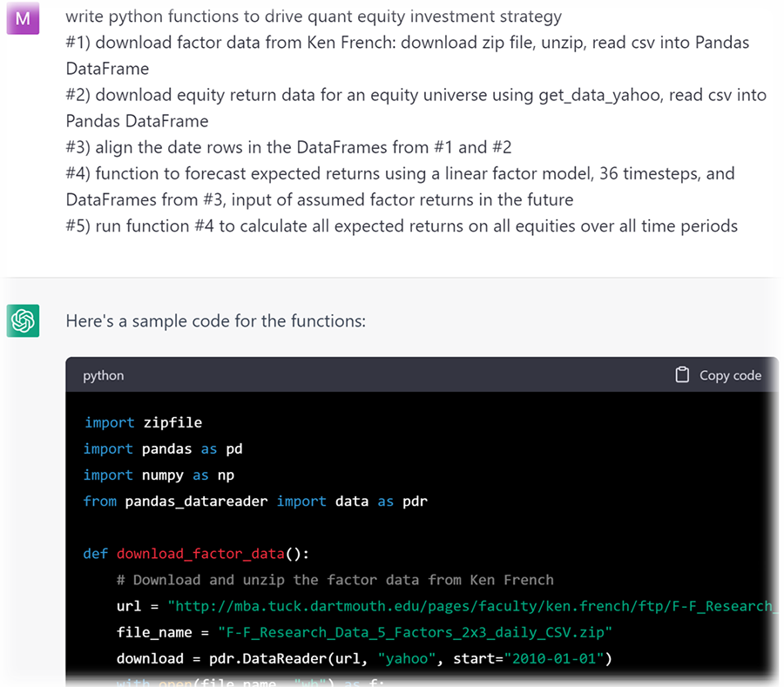Click the ChatGPT green logo avatar
Image resolution: width=784 pixels, height=687 pixels.
coord(22,320)
